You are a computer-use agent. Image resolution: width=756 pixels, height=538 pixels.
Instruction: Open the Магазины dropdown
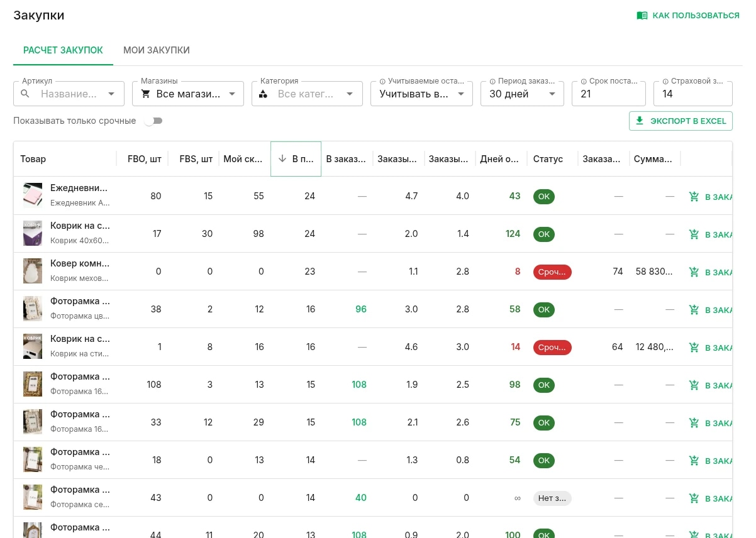tap(188, 94)
